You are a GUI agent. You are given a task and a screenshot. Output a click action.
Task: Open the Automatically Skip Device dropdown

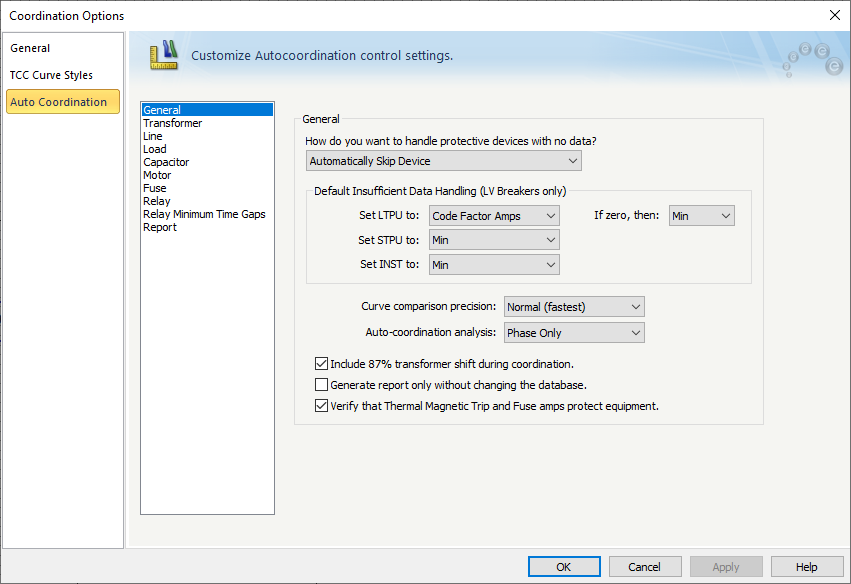[443, 161]
